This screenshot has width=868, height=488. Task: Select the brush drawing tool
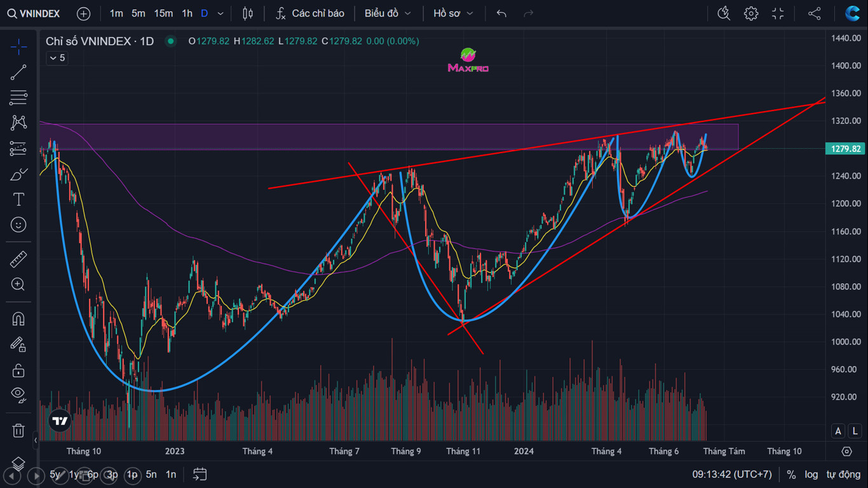[x=18, y=174]
